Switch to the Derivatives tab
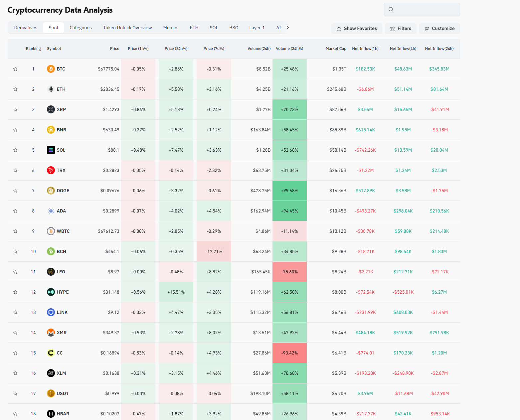This screenshot has height=420, width=520. point(26,28)
